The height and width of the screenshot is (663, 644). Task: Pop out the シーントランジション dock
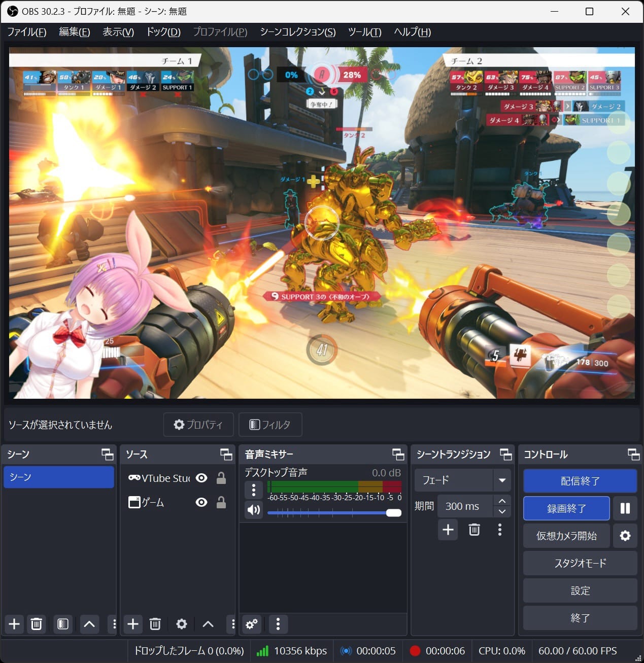pyautogui.click(x=506, y=454)
